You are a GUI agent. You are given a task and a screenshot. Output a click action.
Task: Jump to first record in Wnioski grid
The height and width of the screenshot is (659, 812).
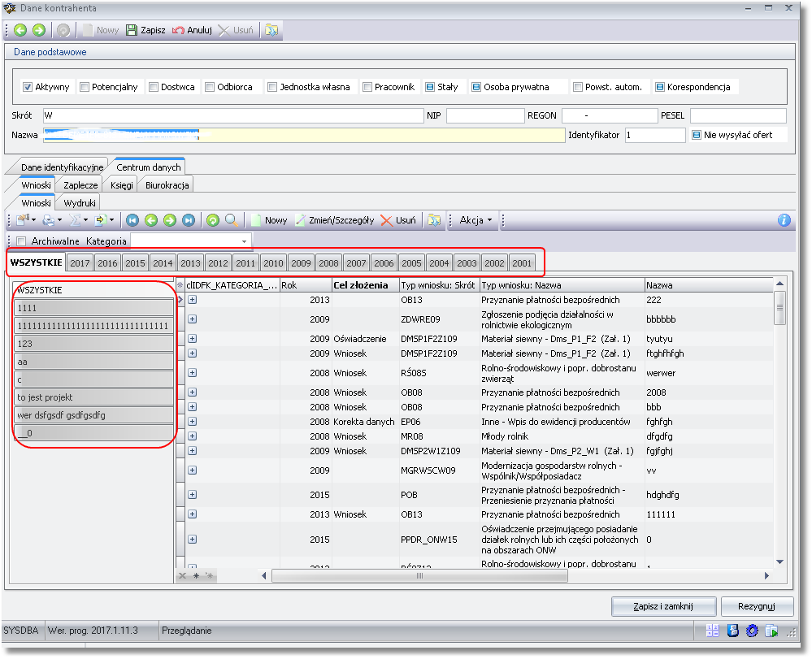tap(132, 220)
